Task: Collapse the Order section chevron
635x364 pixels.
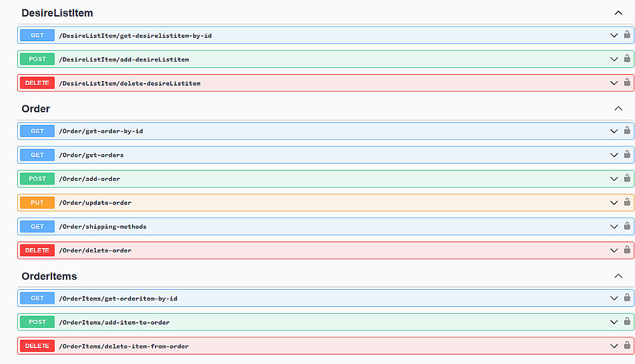Action: [618, 108]
